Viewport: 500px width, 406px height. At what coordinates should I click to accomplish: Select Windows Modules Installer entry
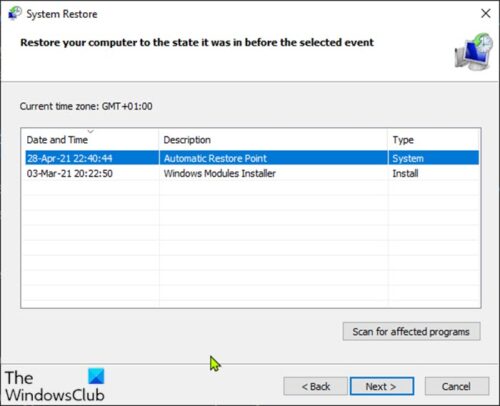pyautogui.click(x=220, y=173)
